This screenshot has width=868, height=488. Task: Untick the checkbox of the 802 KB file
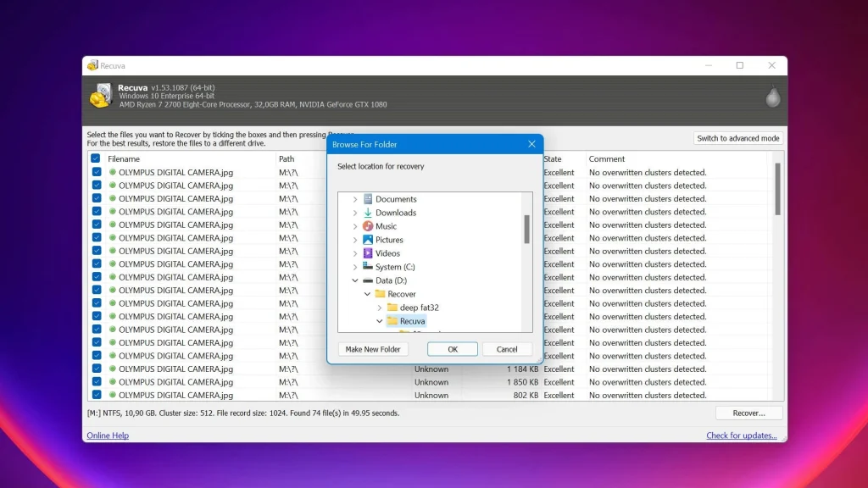point(97,395)
